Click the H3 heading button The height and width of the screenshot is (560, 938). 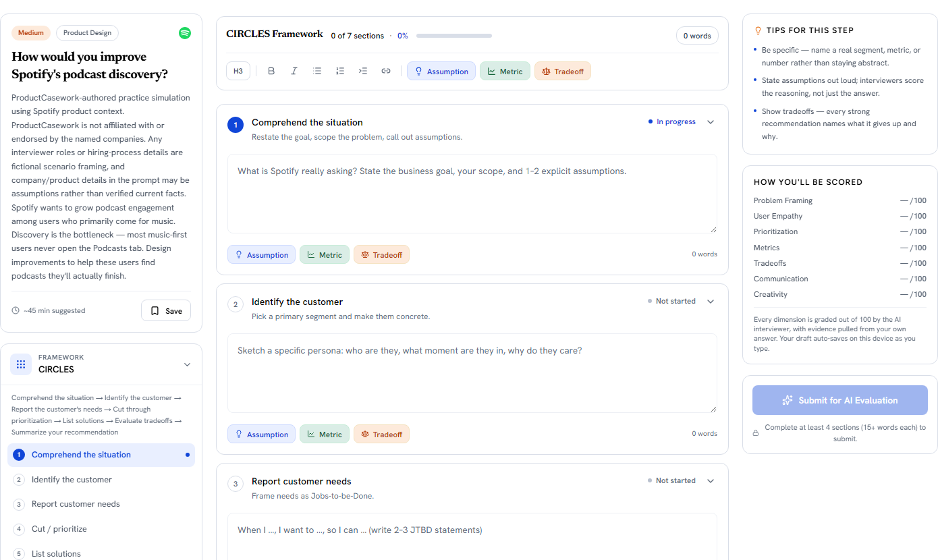point(238,71)
